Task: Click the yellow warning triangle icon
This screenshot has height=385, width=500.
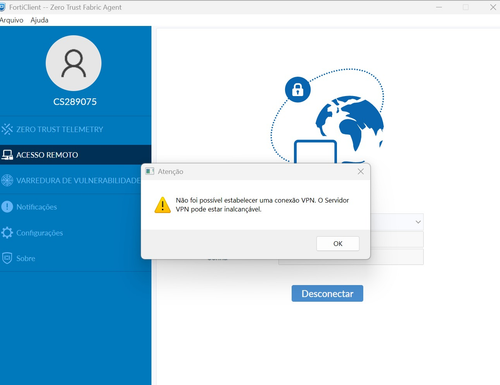Action: pyautogui.click(x=163, y=205)
